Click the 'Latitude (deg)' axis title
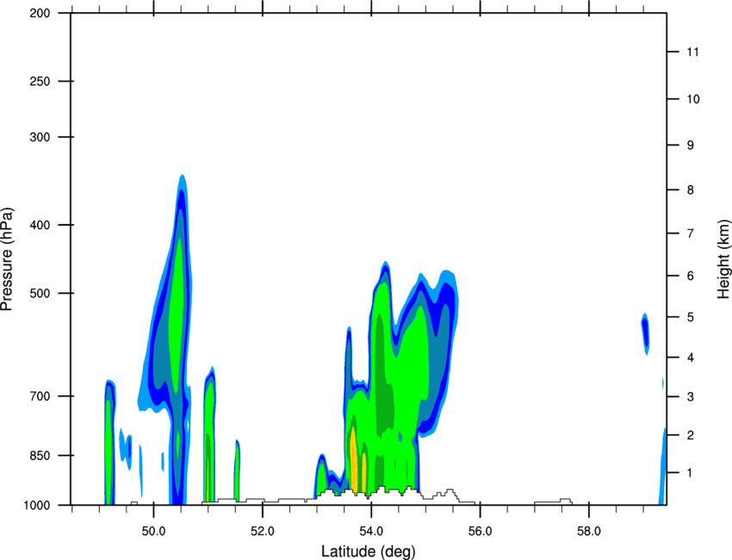 pos(368,551)
